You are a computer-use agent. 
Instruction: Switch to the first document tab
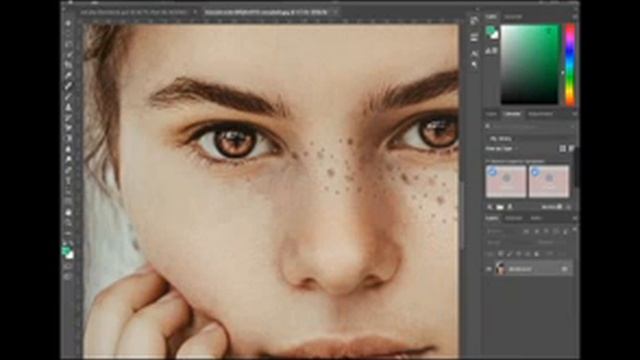(133, 12)
